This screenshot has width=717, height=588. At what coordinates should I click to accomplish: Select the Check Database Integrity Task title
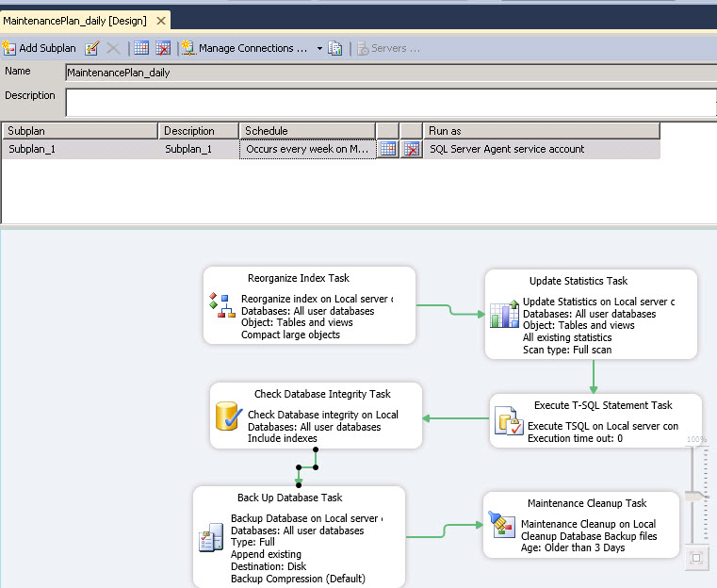click(322, 394)
